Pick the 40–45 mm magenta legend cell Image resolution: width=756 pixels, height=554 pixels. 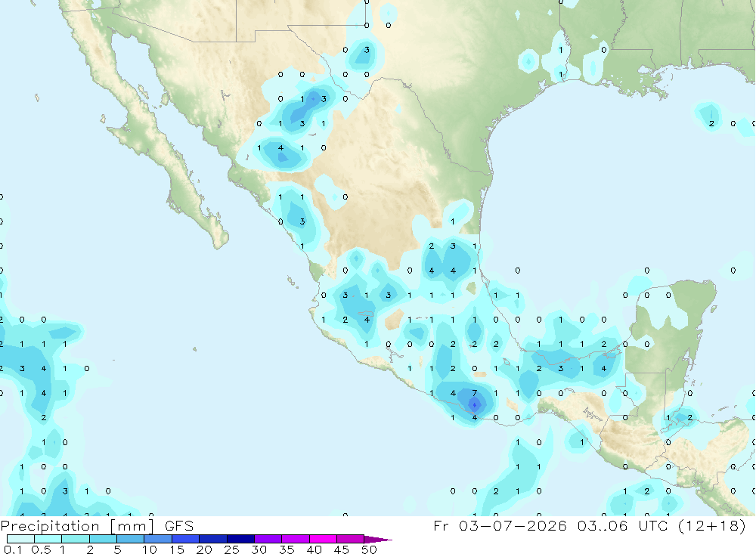(x=323, y=539)
